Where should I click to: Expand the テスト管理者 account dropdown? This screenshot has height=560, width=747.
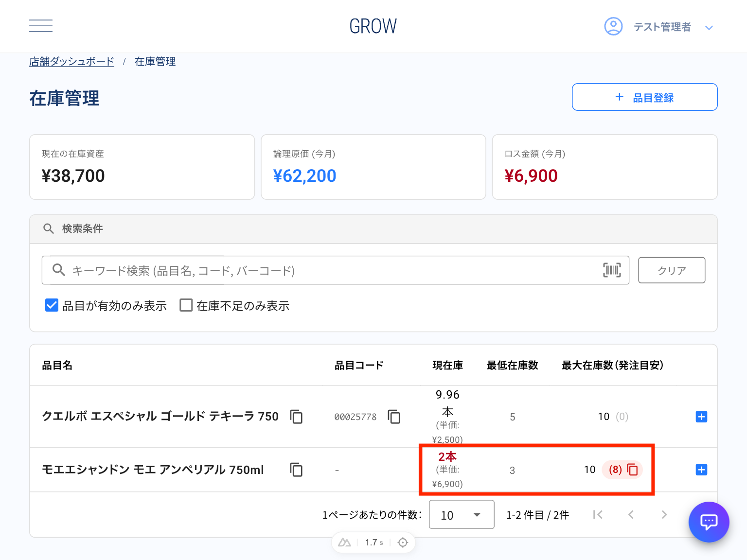click(709, 28)
